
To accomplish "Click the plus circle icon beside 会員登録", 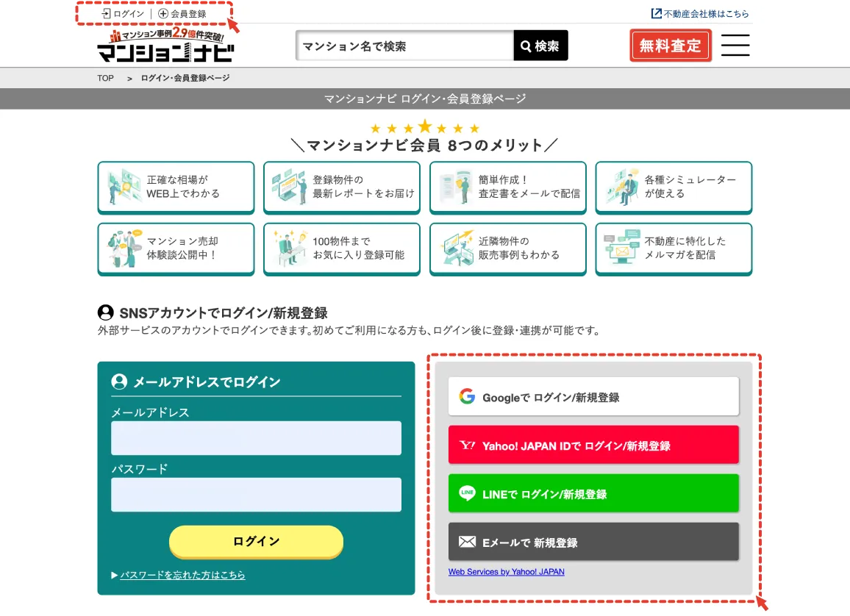I will [163, 13].
